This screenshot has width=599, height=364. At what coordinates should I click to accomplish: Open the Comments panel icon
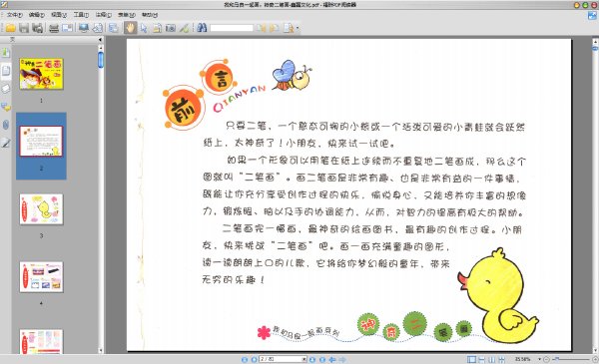coord(6,107)
